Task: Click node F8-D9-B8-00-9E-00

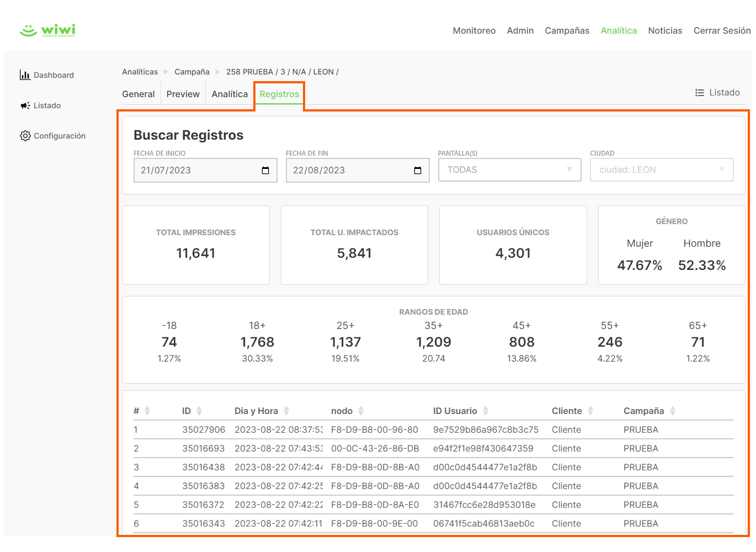Action: 375,523
